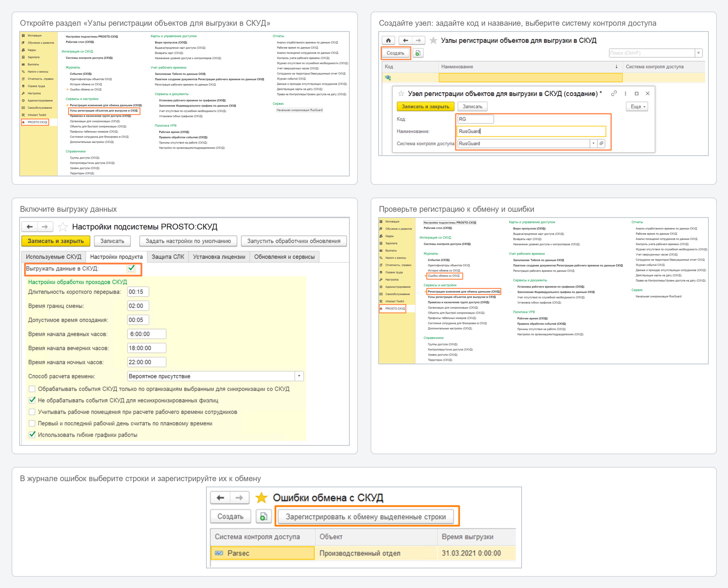Screen dimensions: 728x588
Task: Click Производственный отдел cell in errors table
Action: [376, 553]
